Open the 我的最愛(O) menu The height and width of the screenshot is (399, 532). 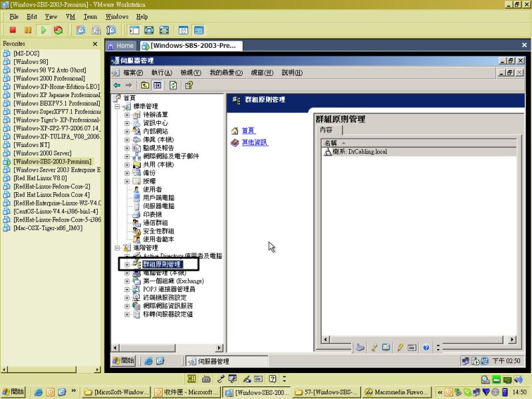[226, 72]
